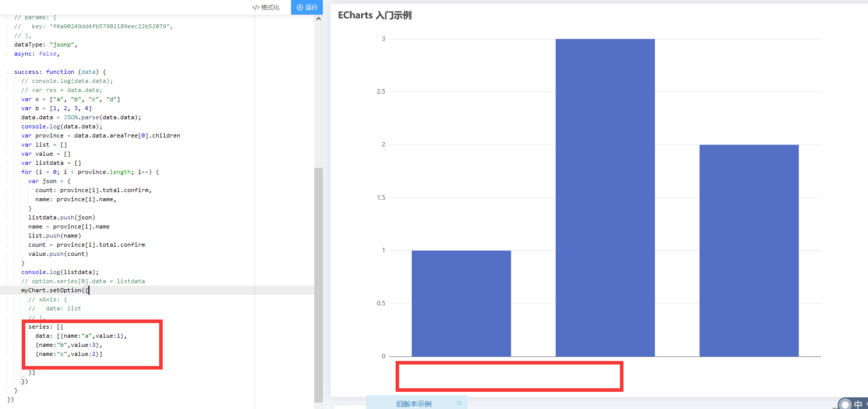This screenshot has height=409, width=868.
Task: Click the 格式化 format code button
Action: 266,7
